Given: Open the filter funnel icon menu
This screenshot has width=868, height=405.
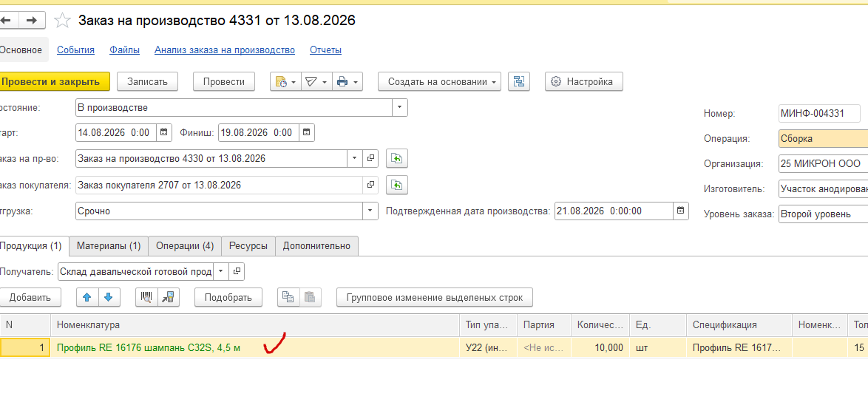Looking at the screenshot, I should tap(316, 81).
